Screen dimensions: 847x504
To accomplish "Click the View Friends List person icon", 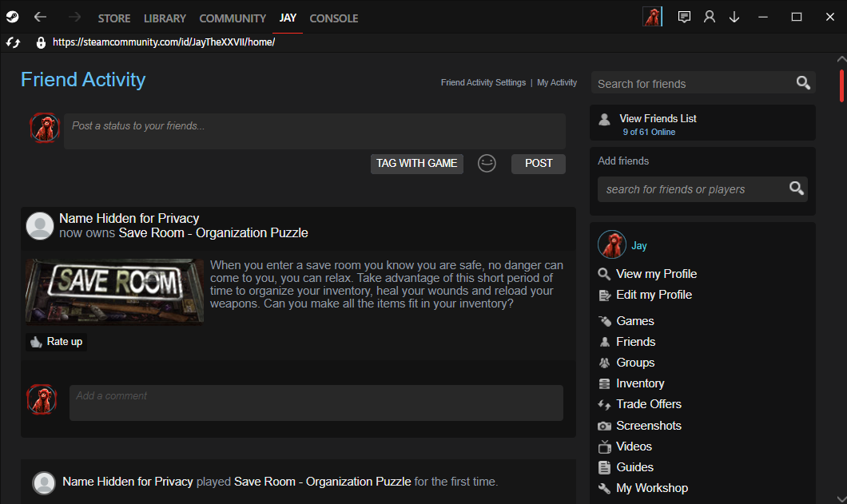I will pos(604,119).
